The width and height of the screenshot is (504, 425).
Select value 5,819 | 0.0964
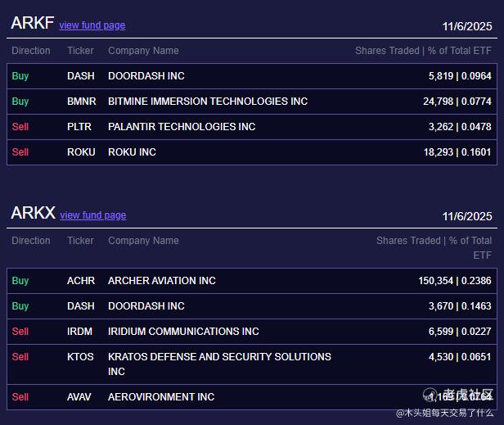[460, 76]
